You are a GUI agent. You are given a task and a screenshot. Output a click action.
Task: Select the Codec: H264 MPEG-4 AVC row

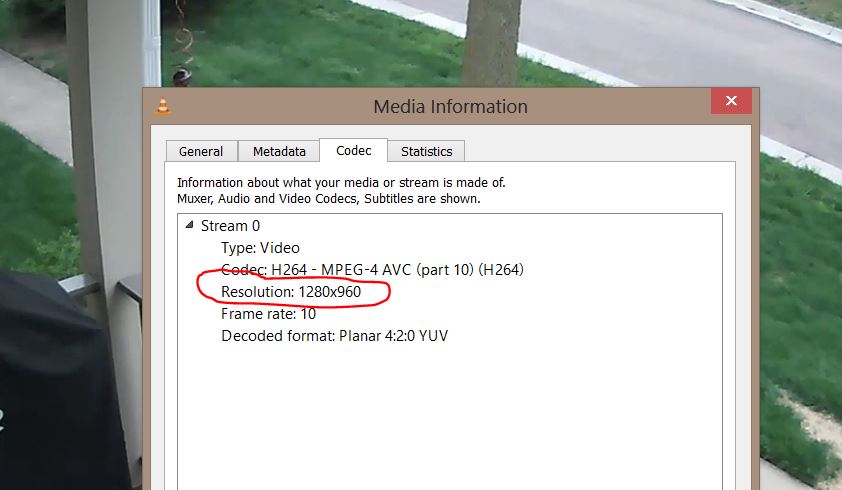pos(372,270)
